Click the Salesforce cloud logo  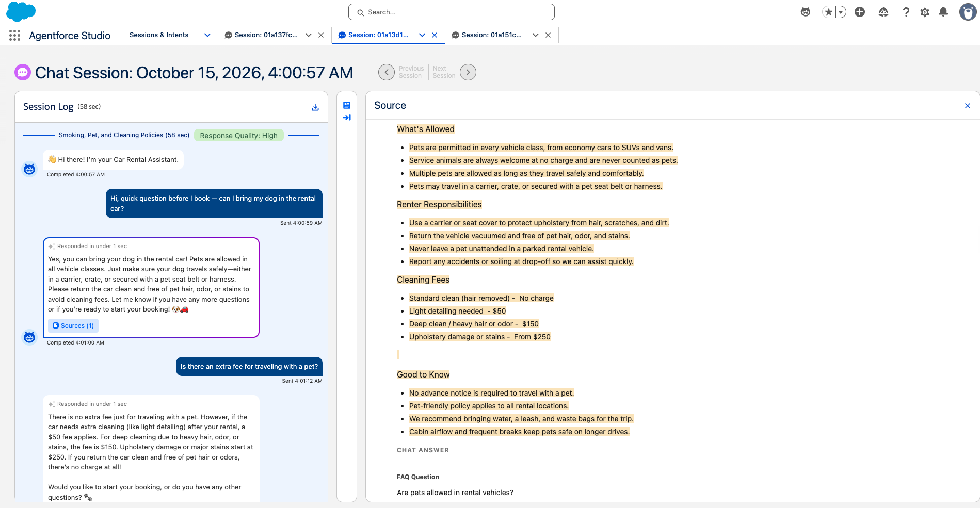click(21, 11)
